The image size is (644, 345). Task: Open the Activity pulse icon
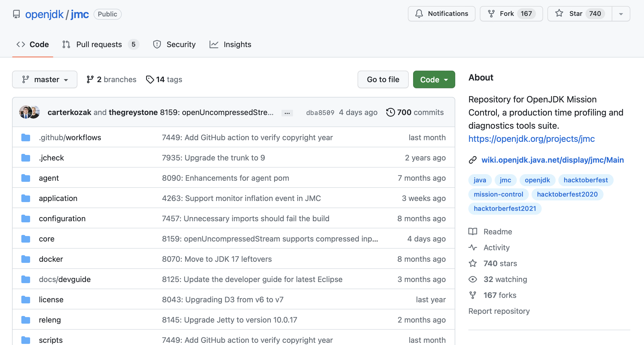472,248
